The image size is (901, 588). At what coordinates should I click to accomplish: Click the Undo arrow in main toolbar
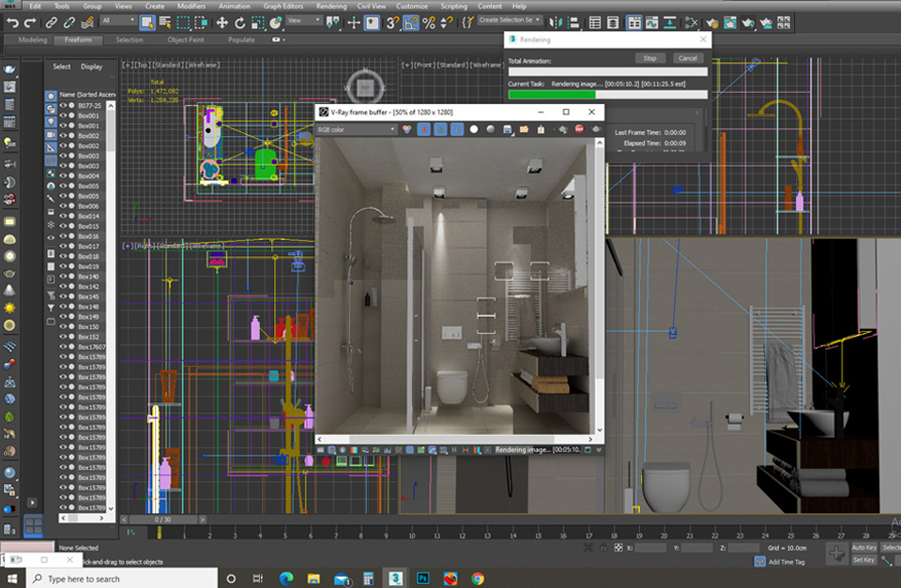12,22
